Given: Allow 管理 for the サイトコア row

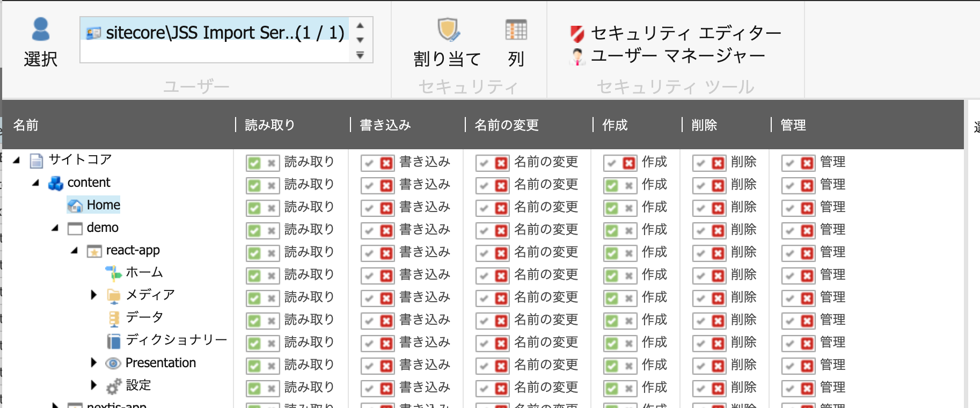Looking at the screenshot, I should (x=790, y=163).
